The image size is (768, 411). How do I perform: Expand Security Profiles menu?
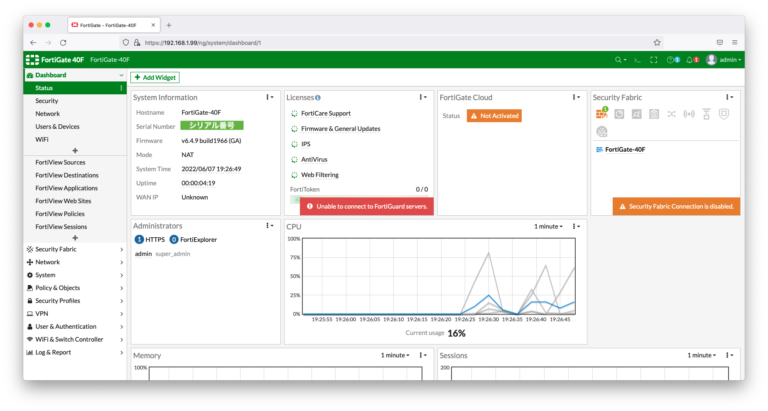click(75, 301)
